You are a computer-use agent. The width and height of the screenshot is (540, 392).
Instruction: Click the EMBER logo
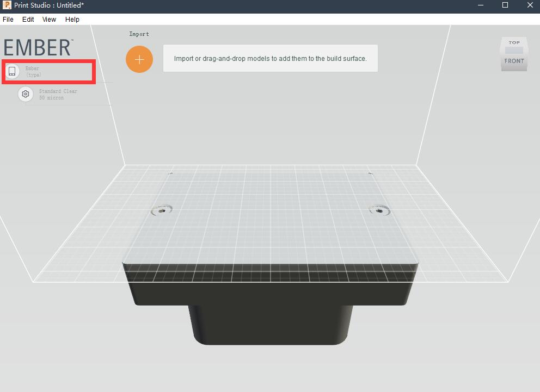(x=38, y=47)
